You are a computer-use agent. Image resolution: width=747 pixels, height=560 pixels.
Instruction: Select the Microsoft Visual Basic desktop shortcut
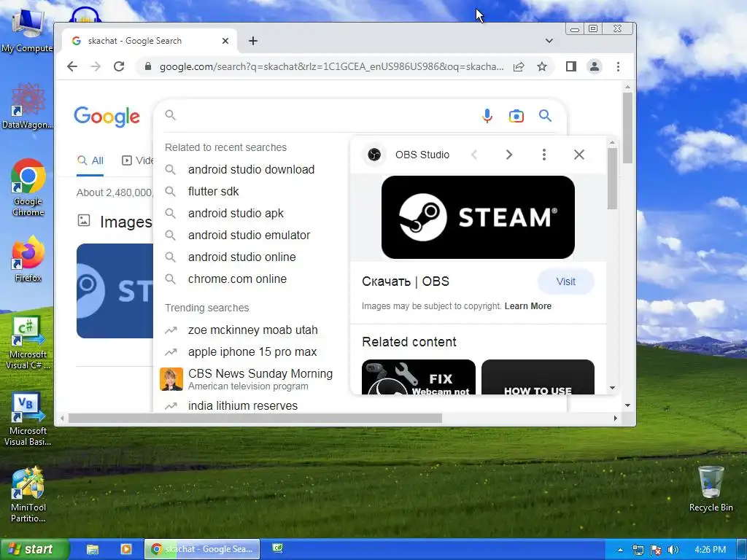(x=28, y=419)
